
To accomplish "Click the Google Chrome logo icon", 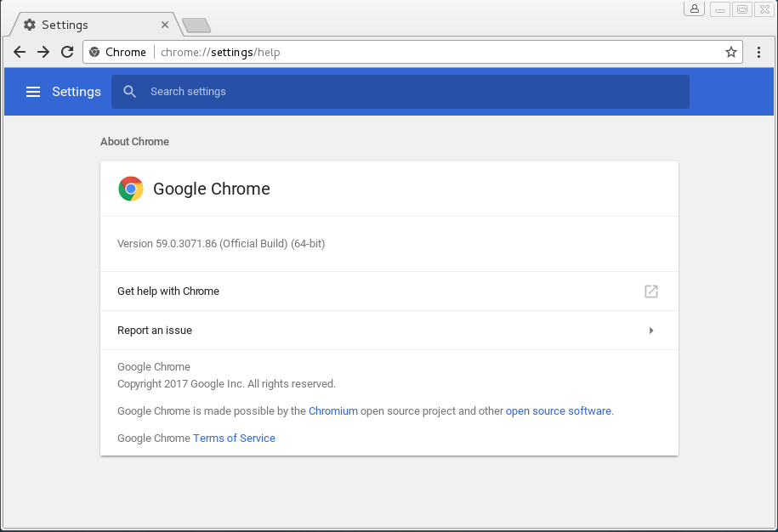I will pyautogui.click(x=131, y=189).
